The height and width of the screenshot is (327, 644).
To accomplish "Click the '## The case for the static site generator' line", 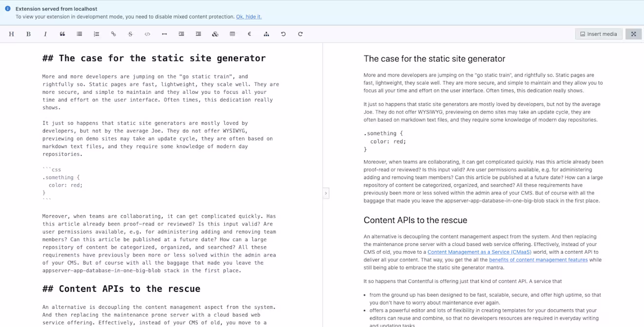I will (x=154, y=58).
